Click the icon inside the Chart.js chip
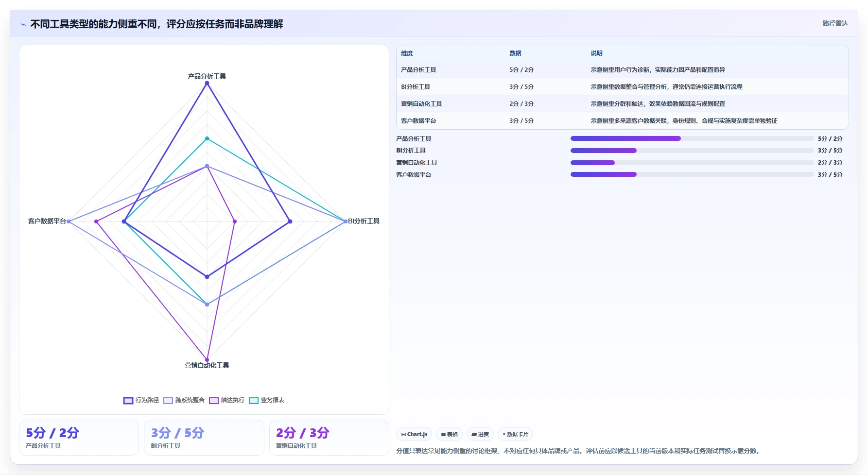This screenshot has width=868, height=475. click(x=403, y=435)
